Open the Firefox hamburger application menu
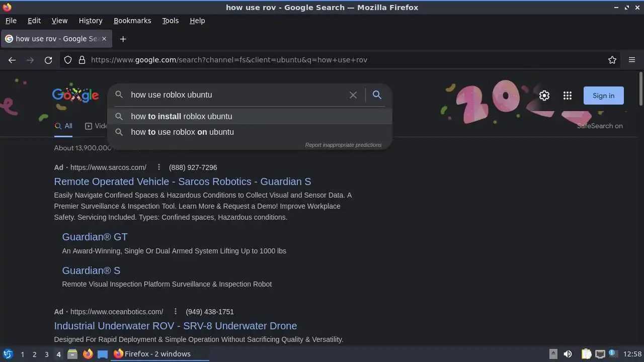Screen dimensions: 644x362 (x=632, y=60)
